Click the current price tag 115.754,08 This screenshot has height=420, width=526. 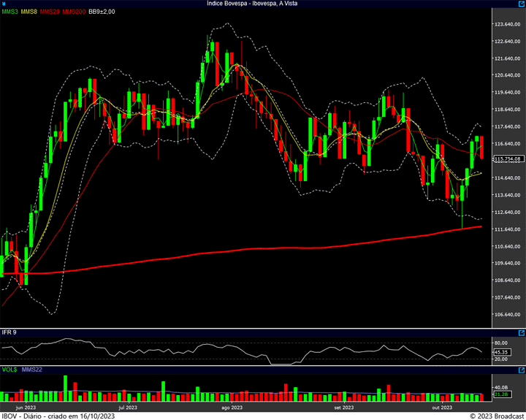pos(506,159)
